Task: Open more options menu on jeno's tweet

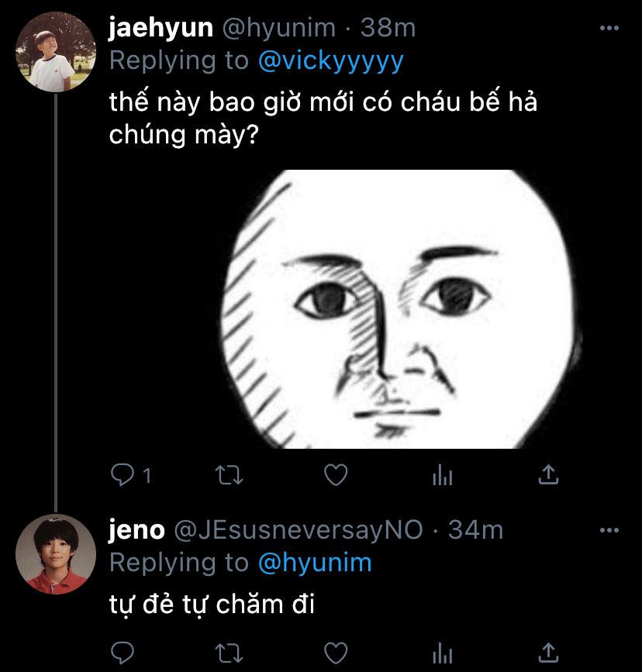Action: point(609,530)
